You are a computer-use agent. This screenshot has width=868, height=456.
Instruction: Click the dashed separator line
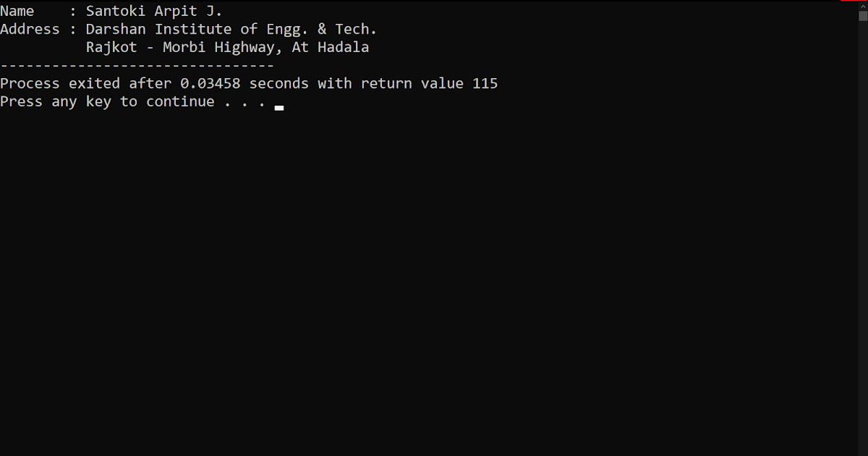pyautogui.click(x=137, y=66)
